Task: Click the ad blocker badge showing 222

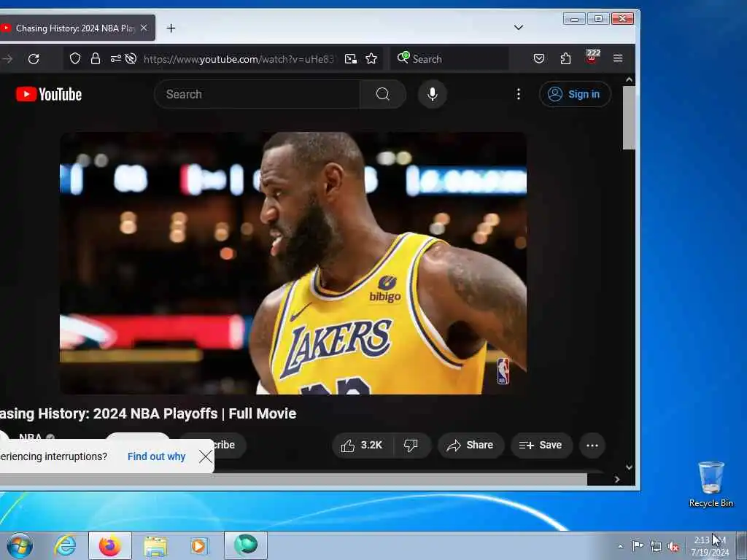Action: (592, 57)
